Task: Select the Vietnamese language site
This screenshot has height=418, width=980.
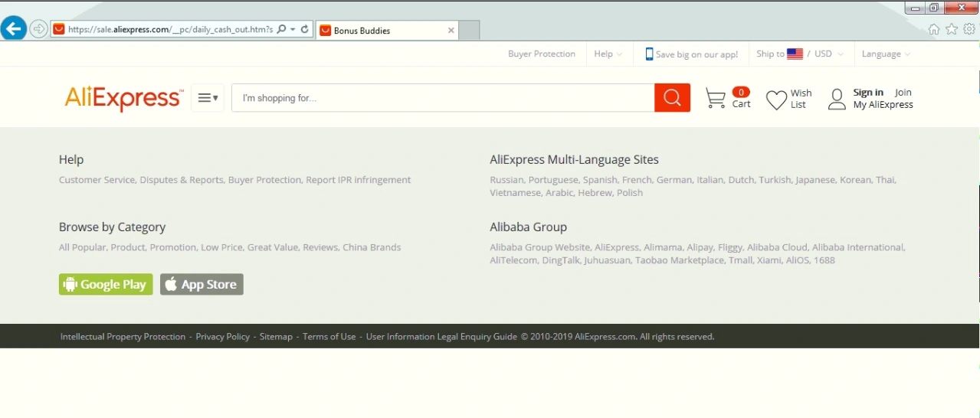Action: click(516, 193)
